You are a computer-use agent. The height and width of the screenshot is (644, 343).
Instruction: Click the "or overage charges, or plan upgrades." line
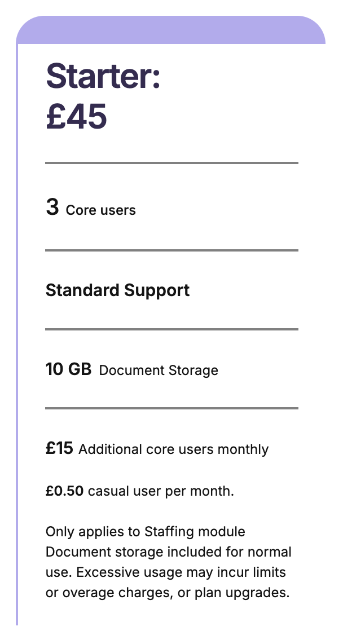[168, 593]
